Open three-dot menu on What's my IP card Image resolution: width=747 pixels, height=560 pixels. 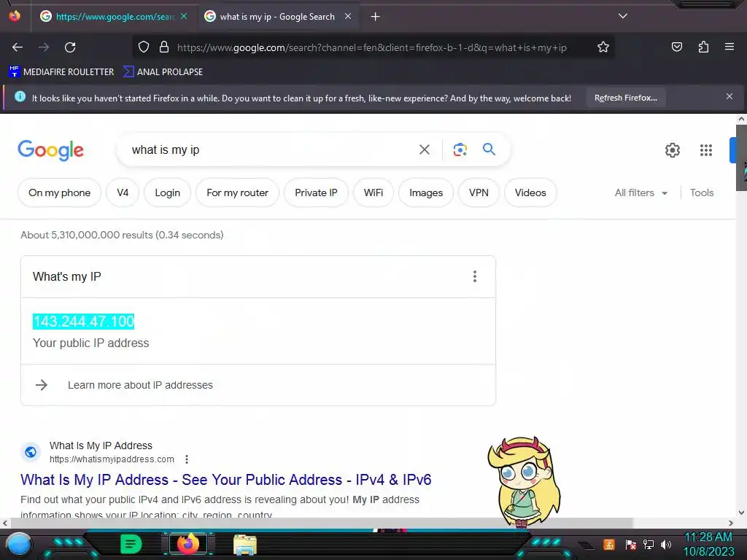(x=474, y=276)
